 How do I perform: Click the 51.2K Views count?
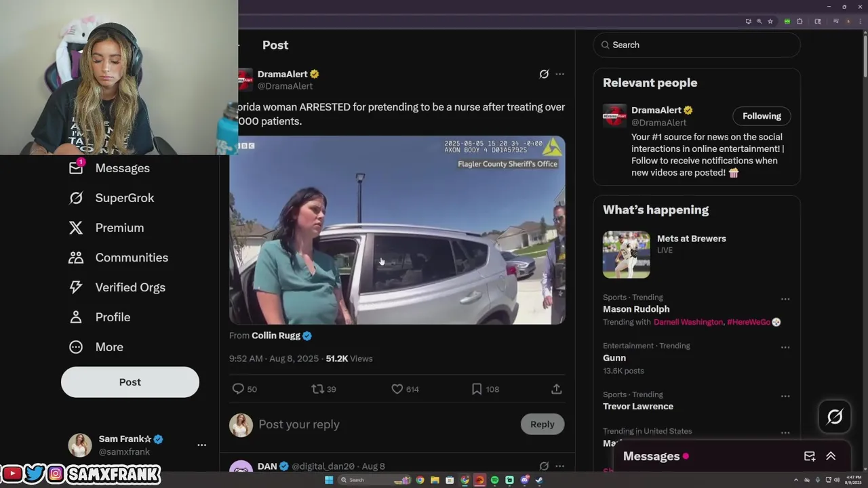[x=349, y=359]
